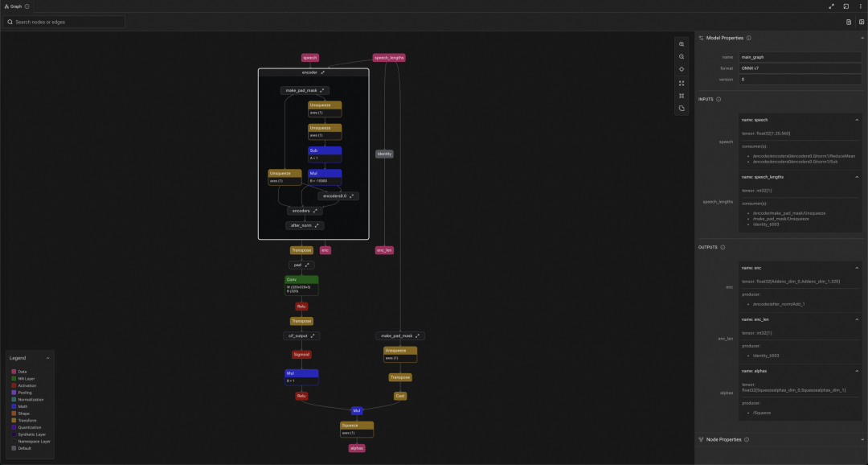
Task: Click the pop-out window icon
Action: pos(845,6)
